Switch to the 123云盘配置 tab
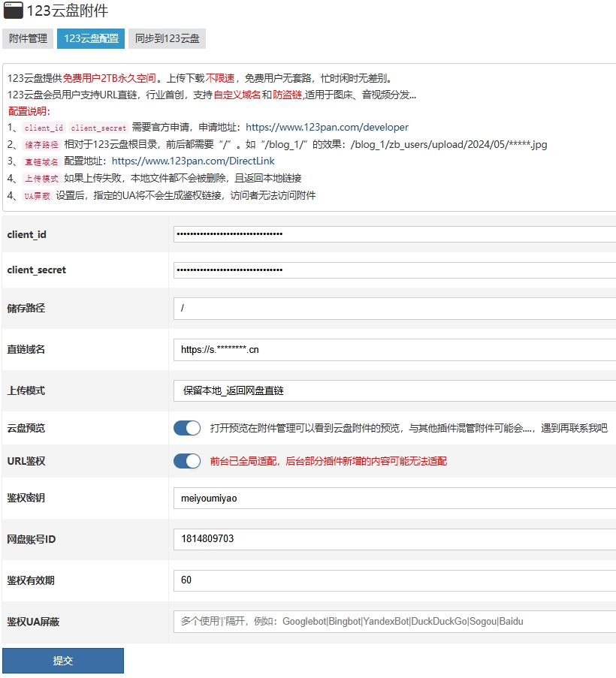 (x=91, y=38)
